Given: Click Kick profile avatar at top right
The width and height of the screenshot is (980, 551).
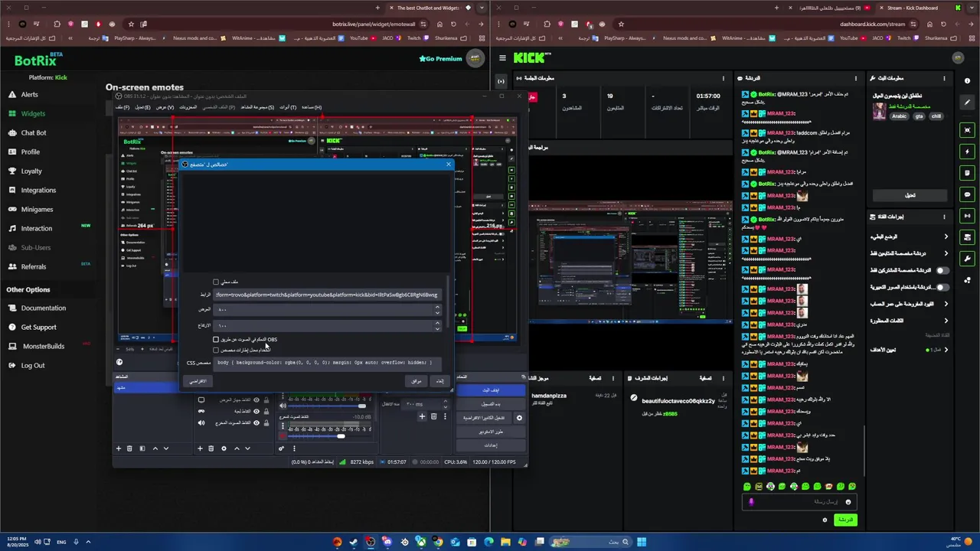Looking at the screenshot, I should 957,57.
